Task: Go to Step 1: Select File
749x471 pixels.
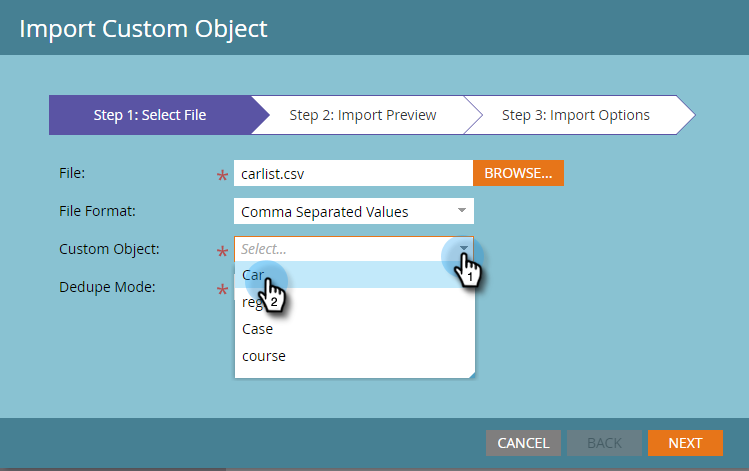Action: (150, 115)
